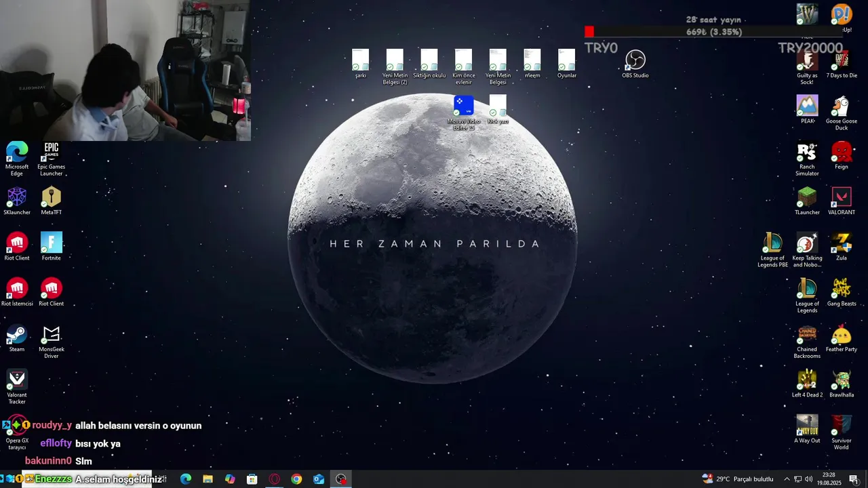The height and width of the screenshot is (488, 868).
Task: Select the Gang Beasts icon
Action: coord(842,292)
